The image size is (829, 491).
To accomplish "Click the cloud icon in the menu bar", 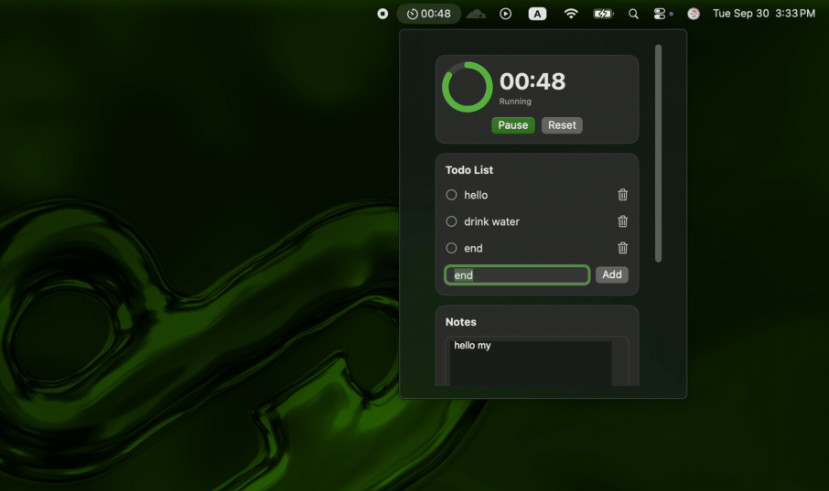I will pos(476,14).
